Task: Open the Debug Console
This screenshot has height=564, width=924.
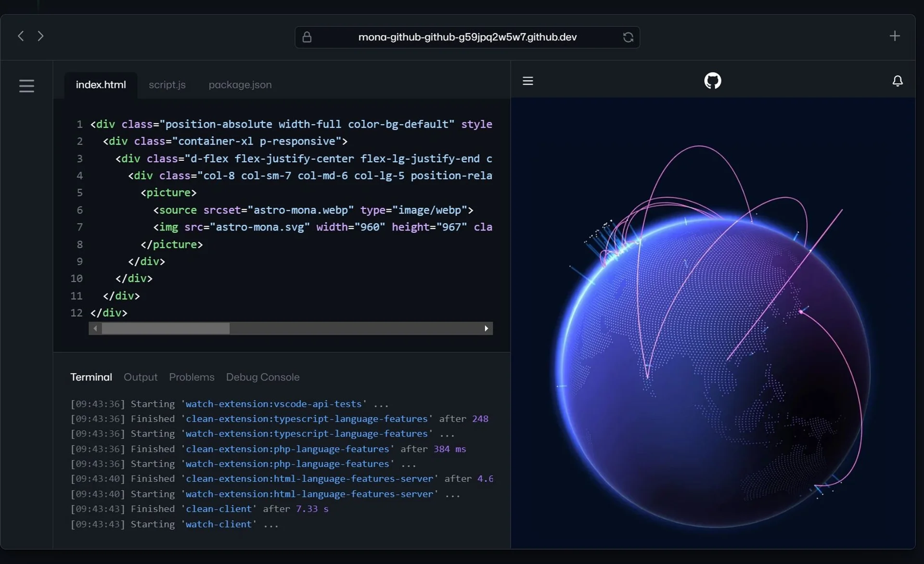Action: click(263, 377)
